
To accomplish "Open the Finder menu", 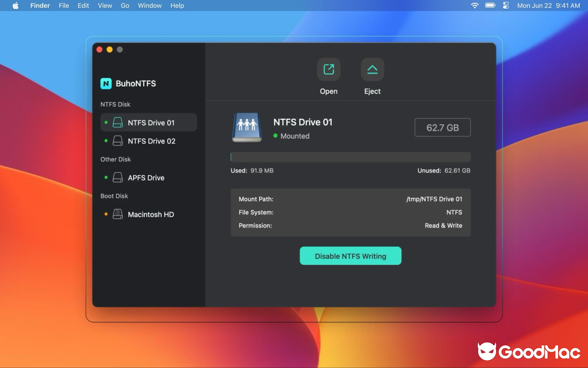I will pos(40,6).
